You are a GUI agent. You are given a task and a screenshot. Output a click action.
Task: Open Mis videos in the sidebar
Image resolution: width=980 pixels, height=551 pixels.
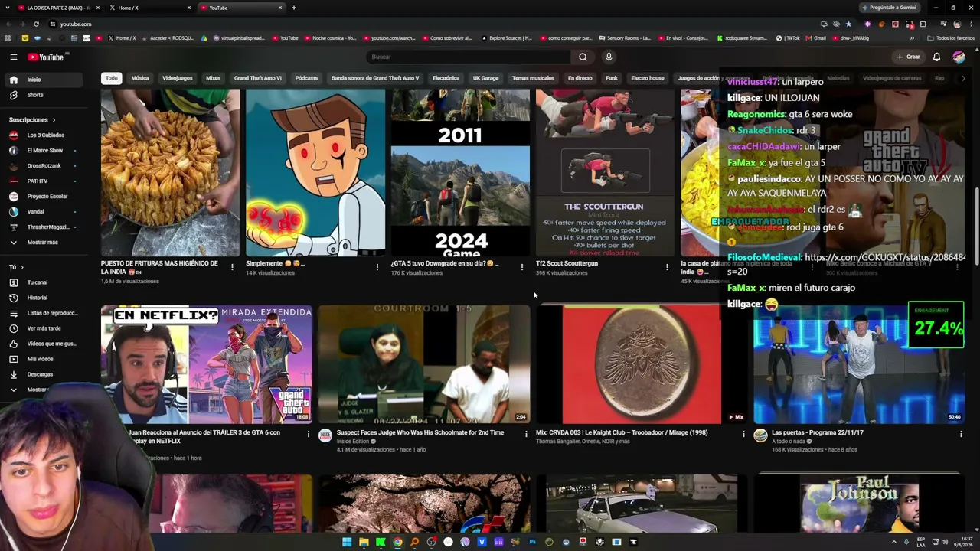coord(43,359)
